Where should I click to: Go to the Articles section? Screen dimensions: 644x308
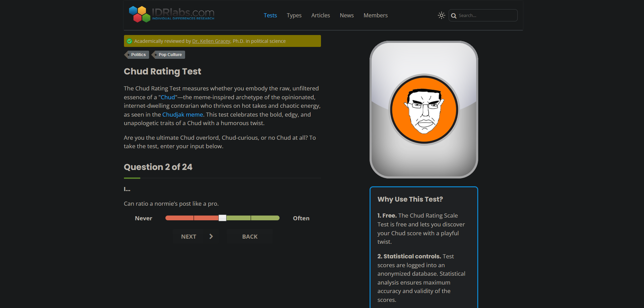(320, 15)
